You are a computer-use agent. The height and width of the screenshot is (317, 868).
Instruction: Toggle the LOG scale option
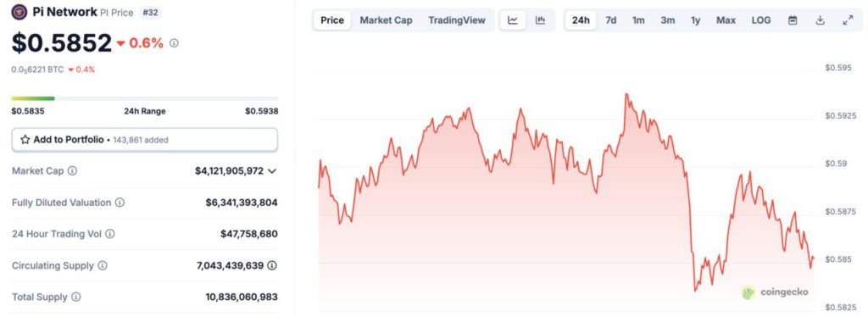pyautogui.click(x=760, y=20)
